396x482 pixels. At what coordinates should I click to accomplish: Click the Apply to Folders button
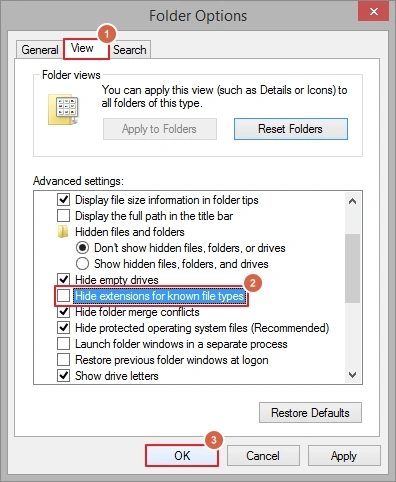pos(160,129)
